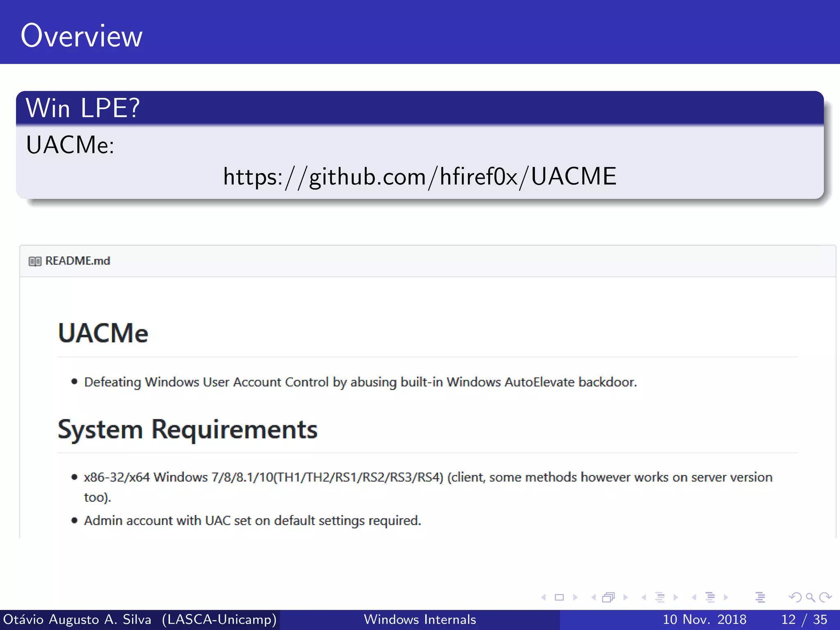Viewport: 840px width, 630px height.
Task: Go to previous frame arrow left of stacked frames
Action: click(x=593, y=597)
